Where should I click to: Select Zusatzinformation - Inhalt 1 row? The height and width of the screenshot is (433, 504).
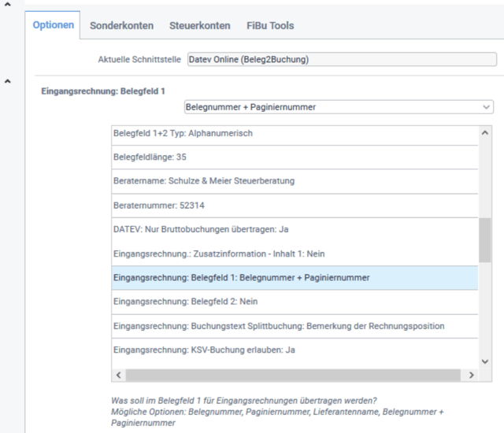click(x=295, y=254)
